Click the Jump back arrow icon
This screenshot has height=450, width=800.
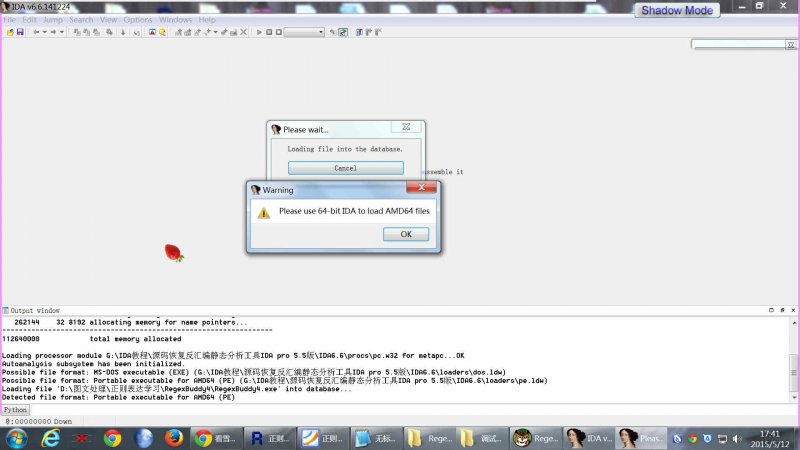coord(36,32)
